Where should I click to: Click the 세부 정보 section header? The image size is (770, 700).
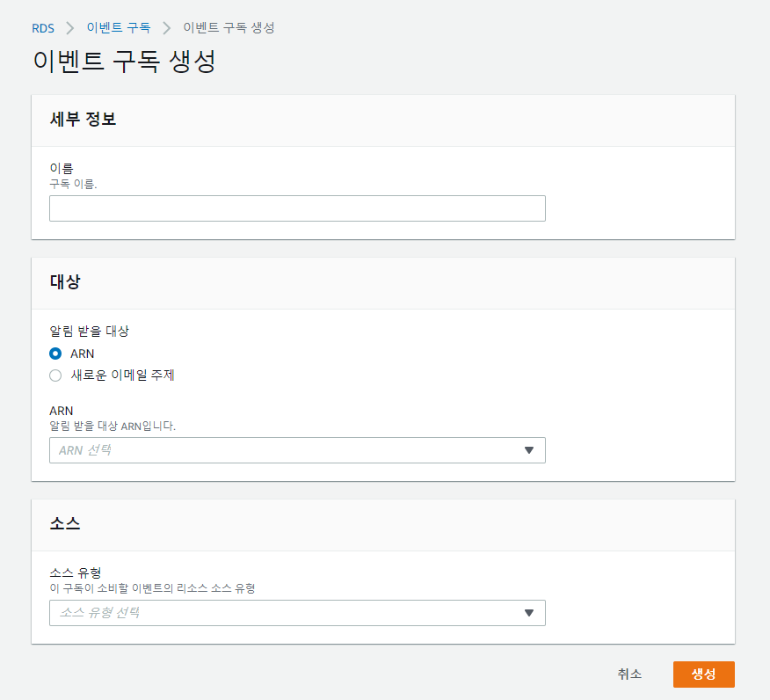[x=84, y=120]
